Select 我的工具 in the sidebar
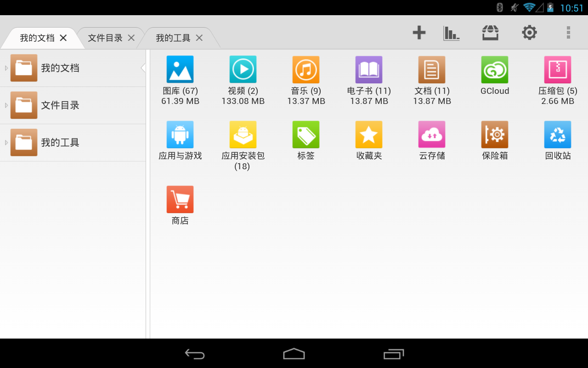588x368 pixels. [73, 143]
